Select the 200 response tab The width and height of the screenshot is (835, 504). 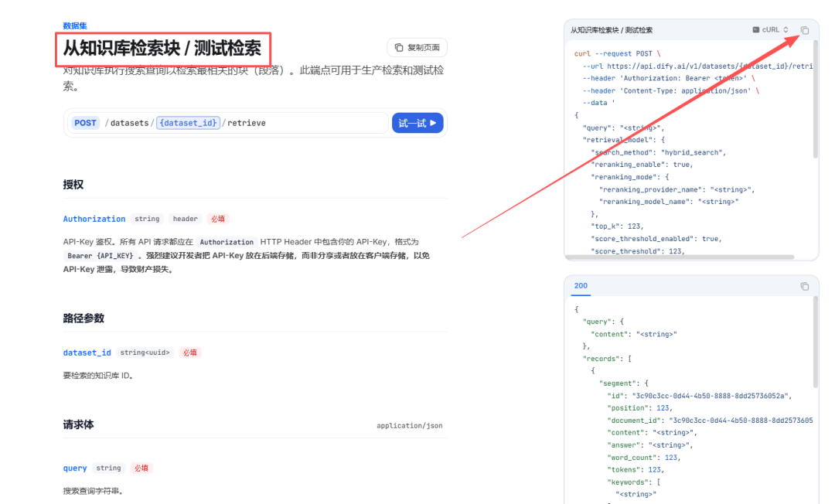pos(581,286)
